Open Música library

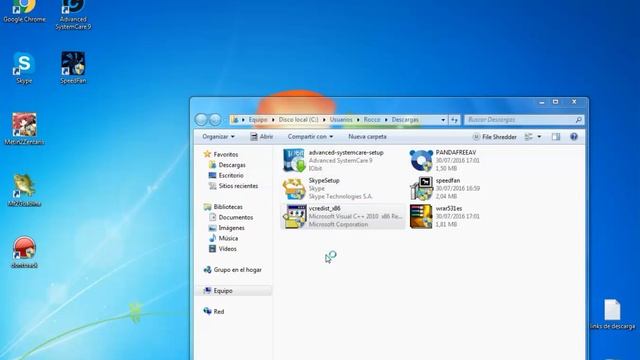(x=223, y=238)
